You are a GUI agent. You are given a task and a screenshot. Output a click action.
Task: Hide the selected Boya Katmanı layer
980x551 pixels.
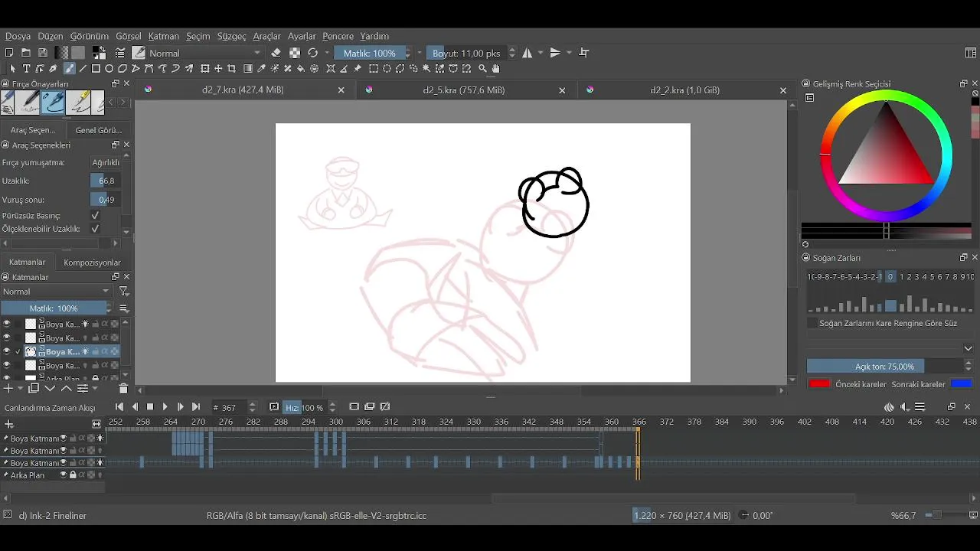tap(6, 351)
